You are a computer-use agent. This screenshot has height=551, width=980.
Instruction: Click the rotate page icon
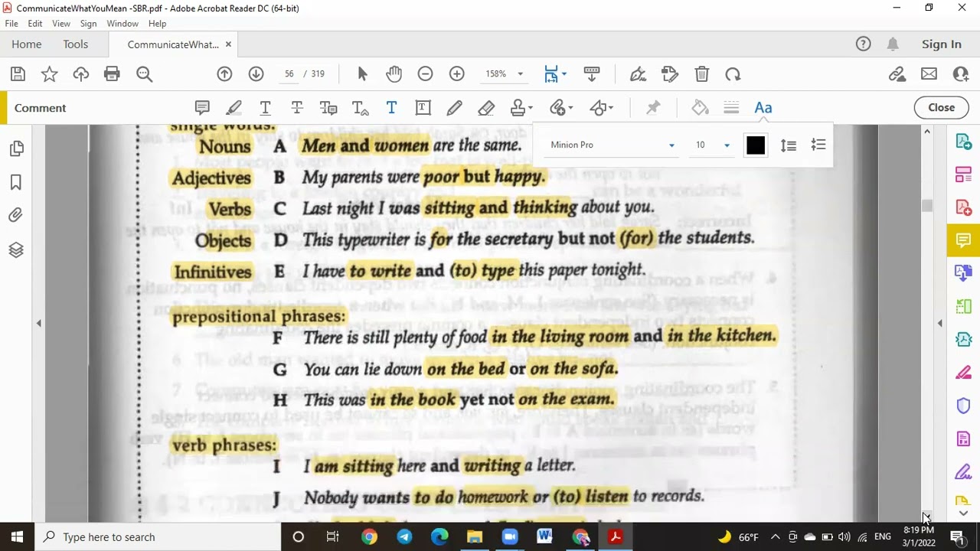[733, 74]
